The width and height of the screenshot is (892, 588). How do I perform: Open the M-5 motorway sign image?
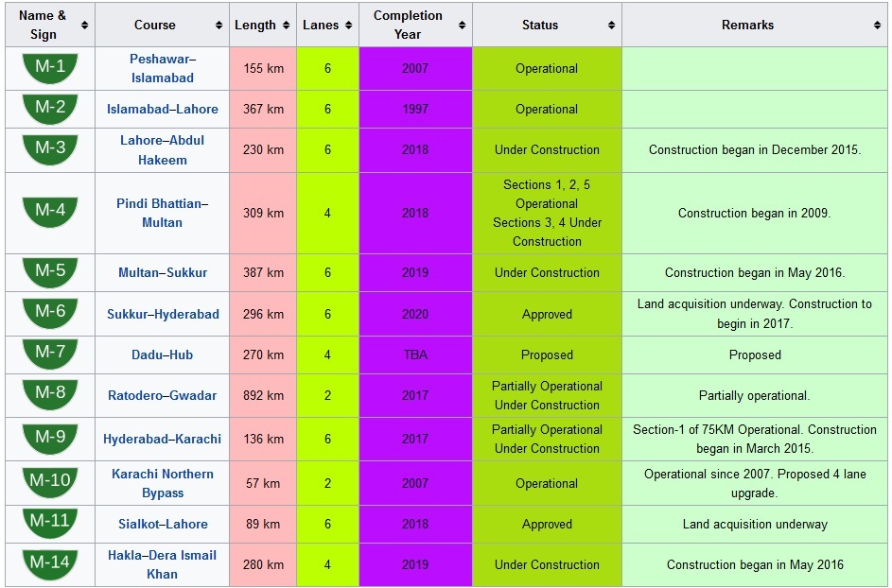click(x=50, y=272)
